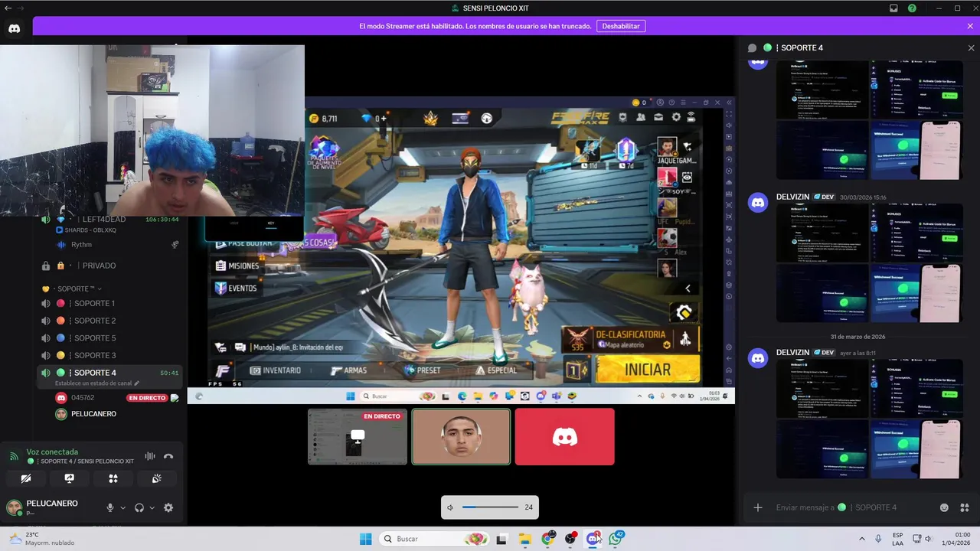The width and height of the screenshot is (980, 551).
Task: Open Discord user settings gear
Action: 168,507
